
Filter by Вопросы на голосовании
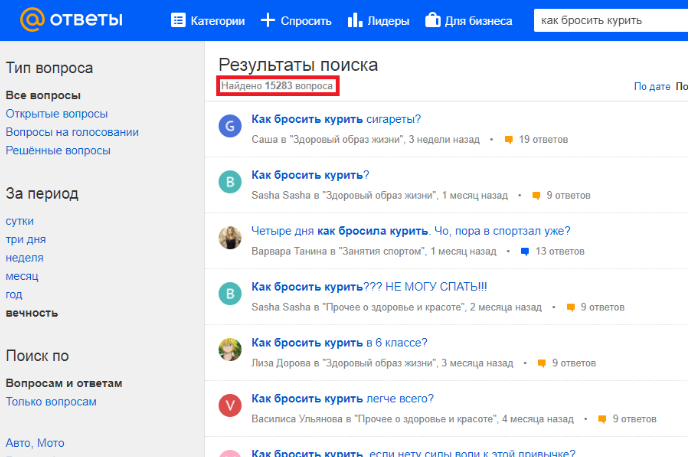click(72, 132)
